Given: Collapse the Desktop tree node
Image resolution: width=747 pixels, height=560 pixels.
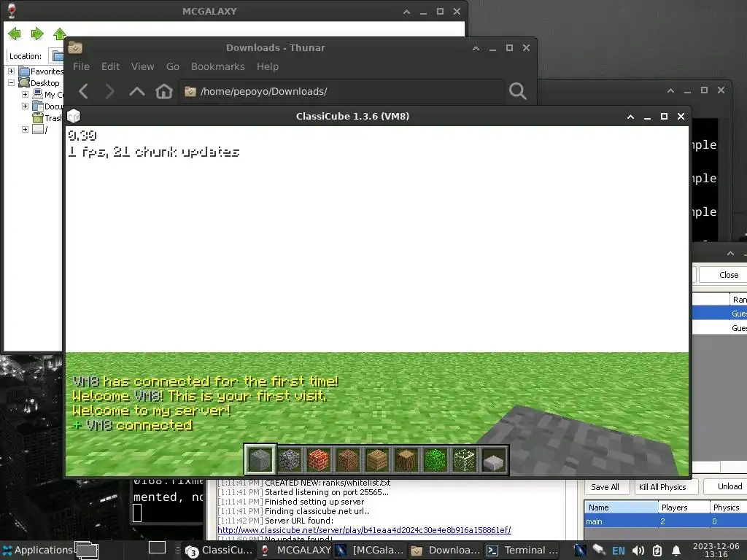Looking at the screenshot, I should (11, 82).
